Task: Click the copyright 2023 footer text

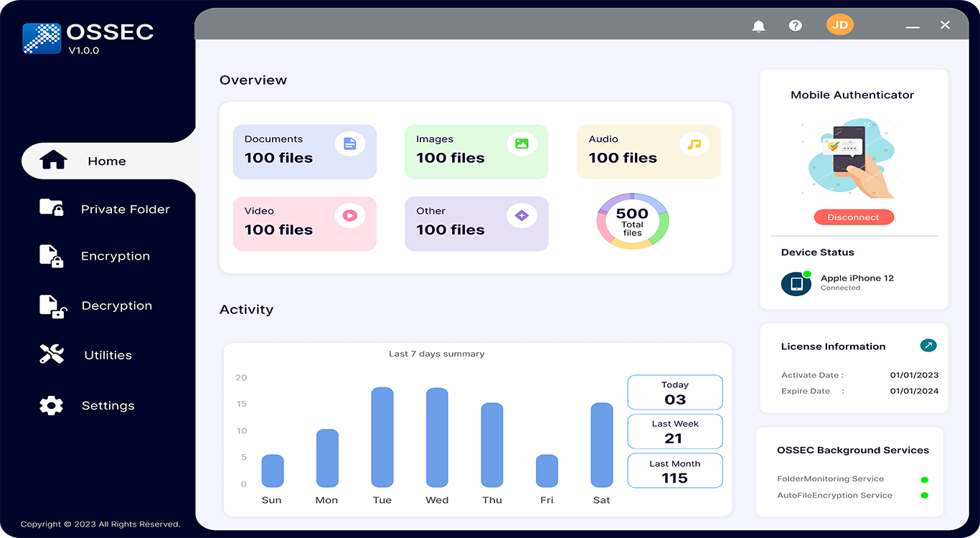Action: click(100, 524)
